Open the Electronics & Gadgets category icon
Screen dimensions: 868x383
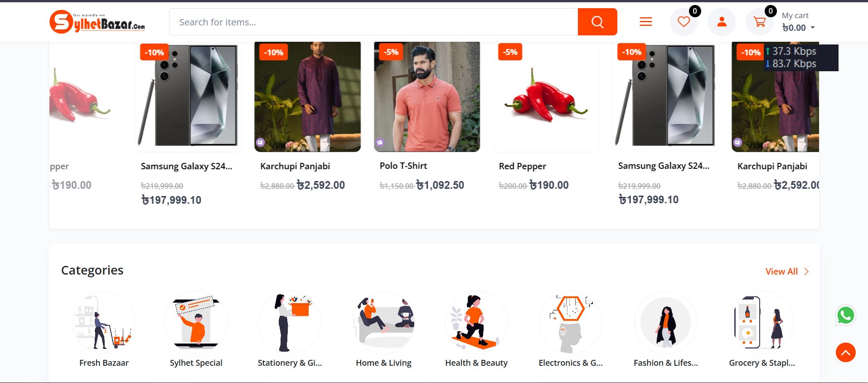point(570,323)
